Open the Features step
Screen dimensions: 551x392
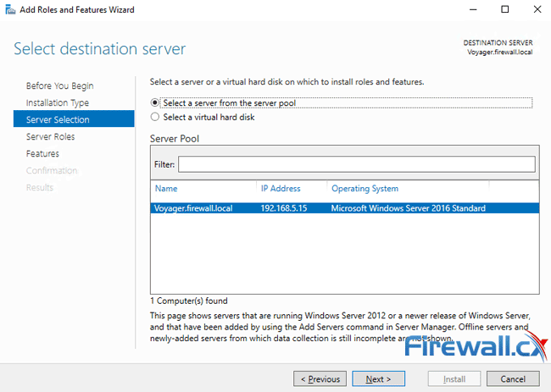pyautogui.click(x=42, y=153)
